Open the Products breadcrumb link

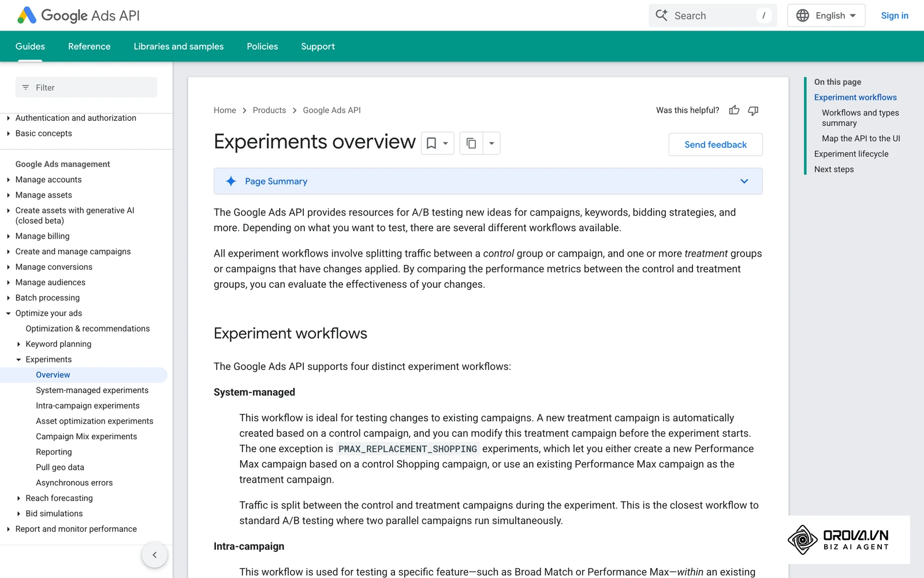tap(269, 110)
